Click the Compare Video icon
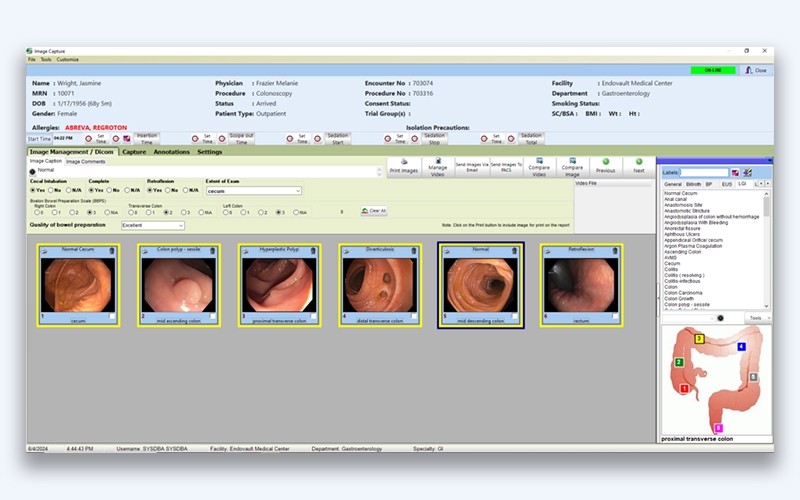 tap(538, 166)
